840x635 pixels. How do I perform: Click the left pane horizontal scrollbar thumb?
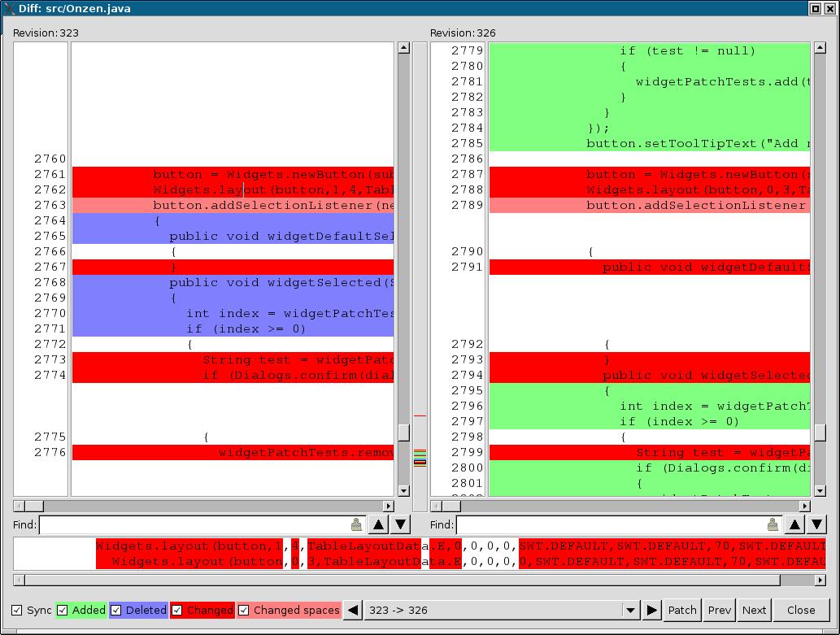point(34,506)
